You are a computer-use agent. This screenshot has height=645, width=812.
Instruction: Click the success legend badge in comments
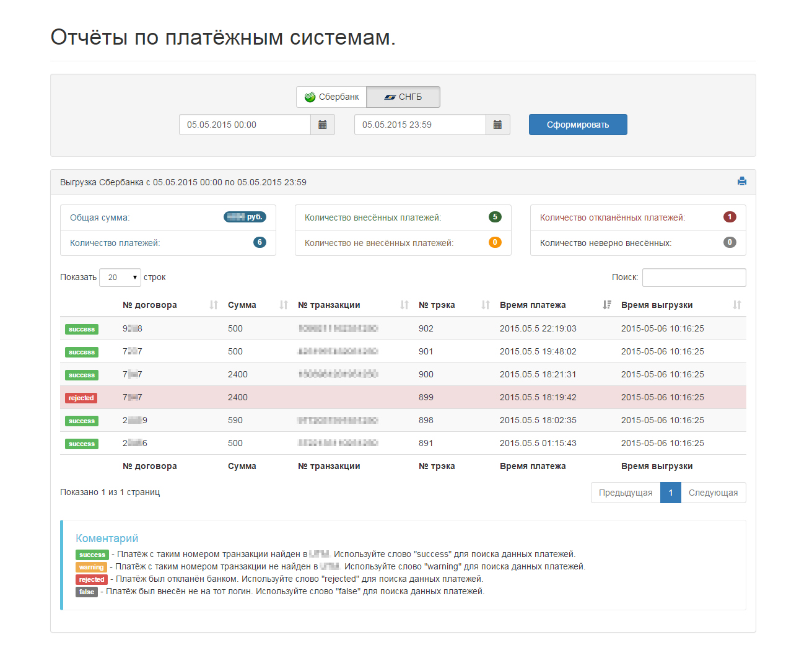click(92, 555)
